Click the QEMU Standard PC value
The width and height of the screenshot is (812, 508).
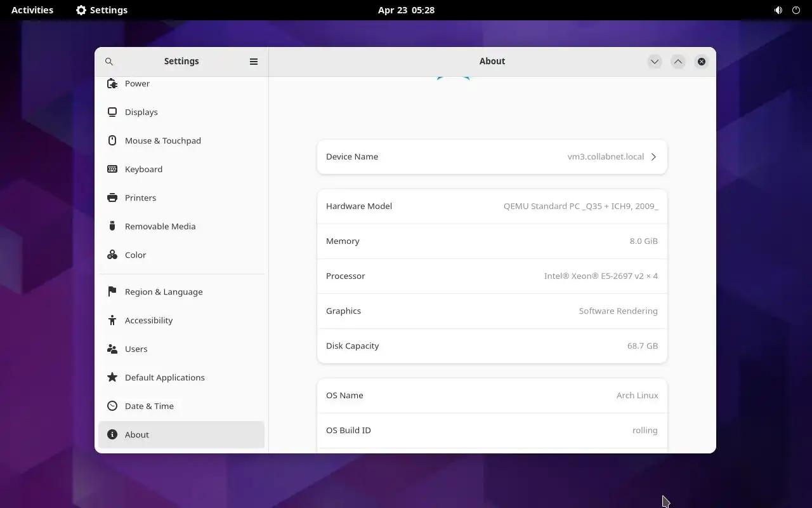[x=580, y=206]
